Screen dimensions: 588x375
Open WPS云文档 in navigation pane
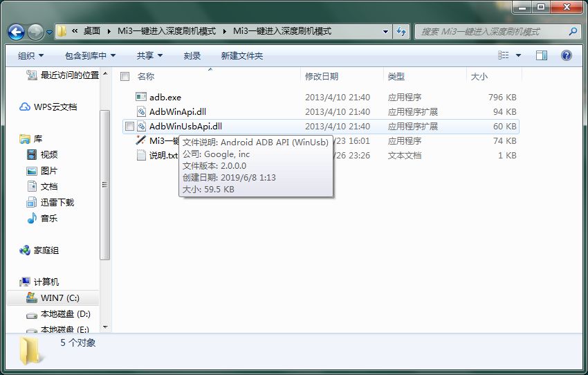[55, 107]
